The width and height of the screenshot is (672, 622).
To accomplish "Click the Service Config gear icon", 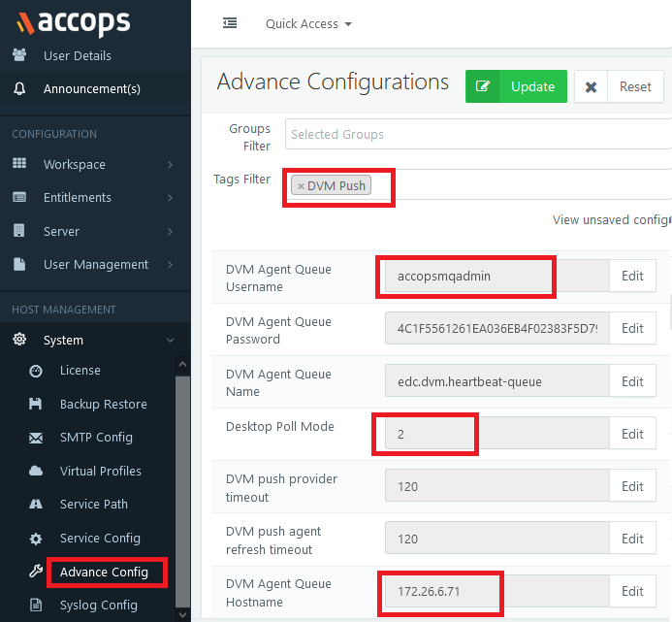I will coord(36,539).
